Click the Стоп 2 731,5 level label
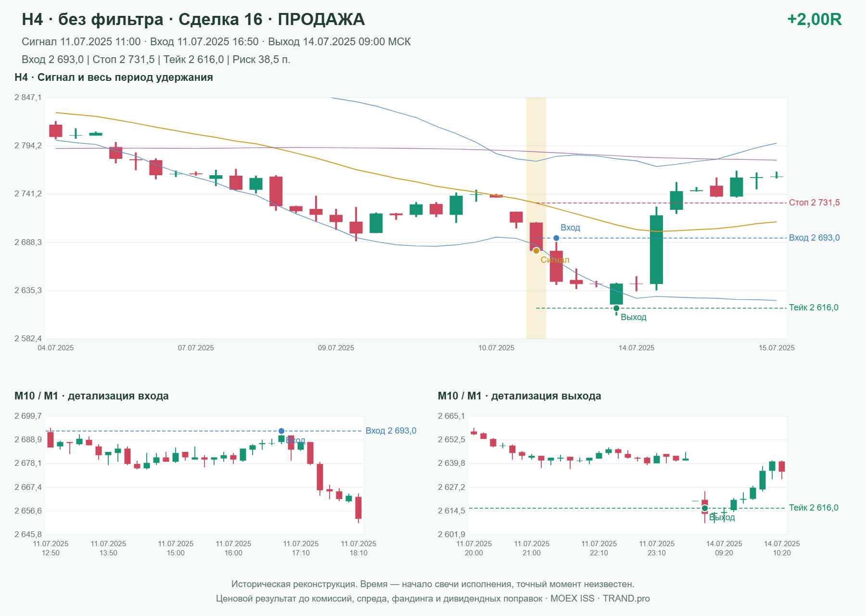 [x=815, y=203]
